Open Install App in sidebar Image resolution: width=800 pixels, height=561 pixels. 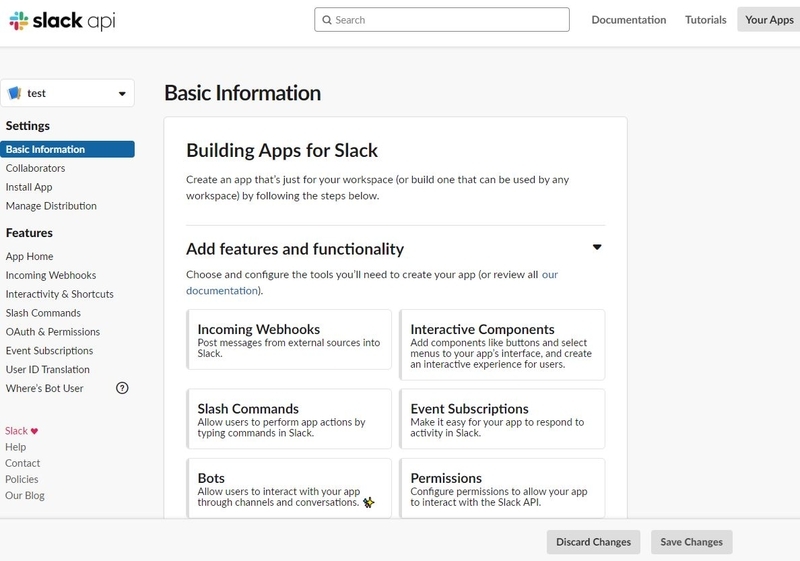tap(29, 187)
